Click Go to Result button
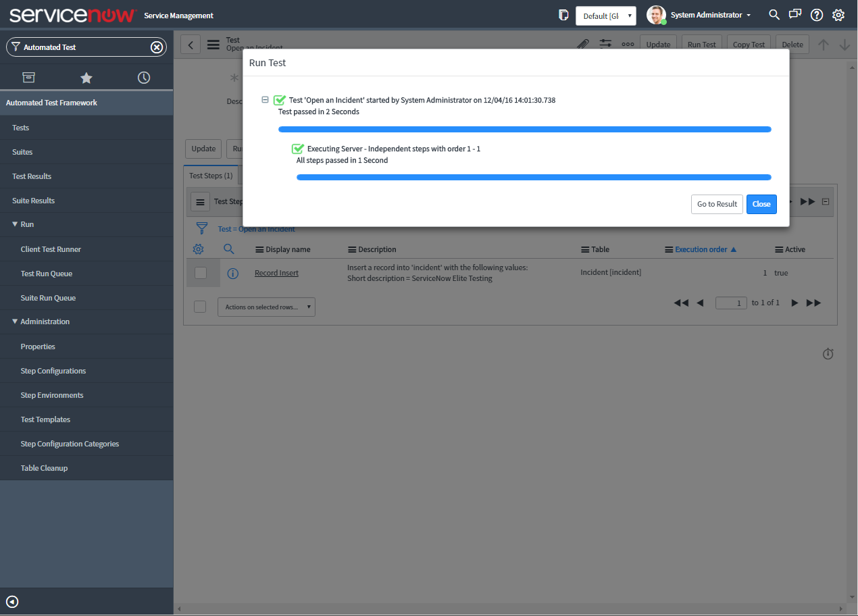This screenshot has height=616, width=858. pos(717,204)
